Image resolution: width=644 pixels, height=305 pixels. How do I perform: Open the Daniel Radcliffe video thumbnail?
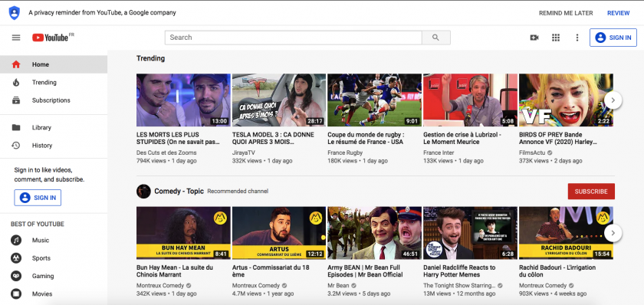(x=470, y=233)
